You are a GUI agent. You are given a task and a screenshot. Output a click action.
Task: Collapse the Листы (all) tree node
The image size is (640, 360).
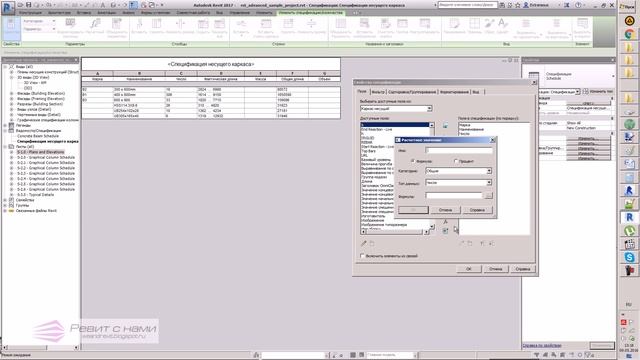pyautogui.click(x=5, y=147)
